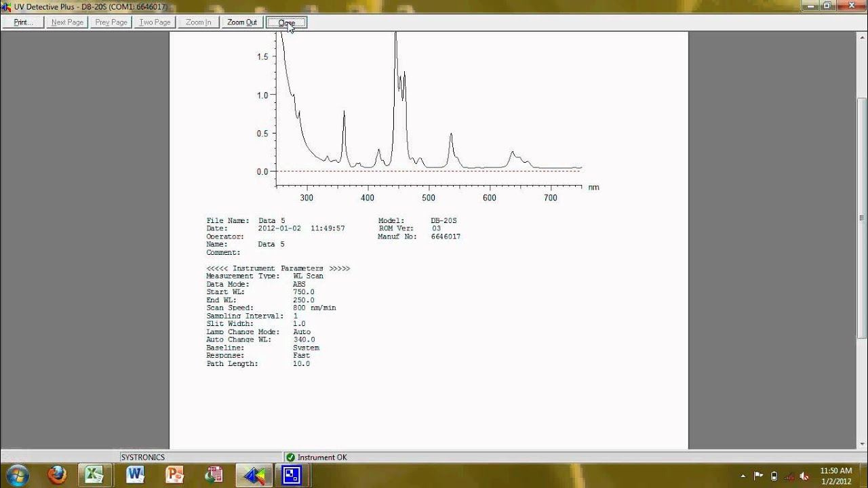
Task: Click the Path Length 10.0 value
Action: pyautogui.click(x=301, y=364)
